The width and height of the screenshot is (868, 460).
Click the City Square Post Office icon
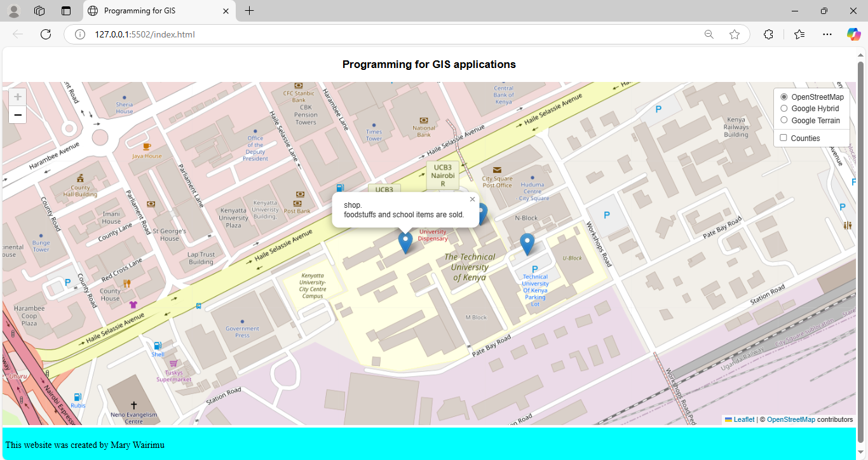pos(497,170)
